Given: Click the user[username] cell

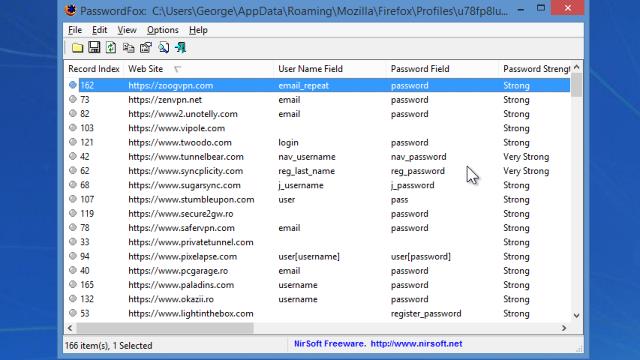Looking at the screenshot, I should pyautogui.click(x=309, y=256).
